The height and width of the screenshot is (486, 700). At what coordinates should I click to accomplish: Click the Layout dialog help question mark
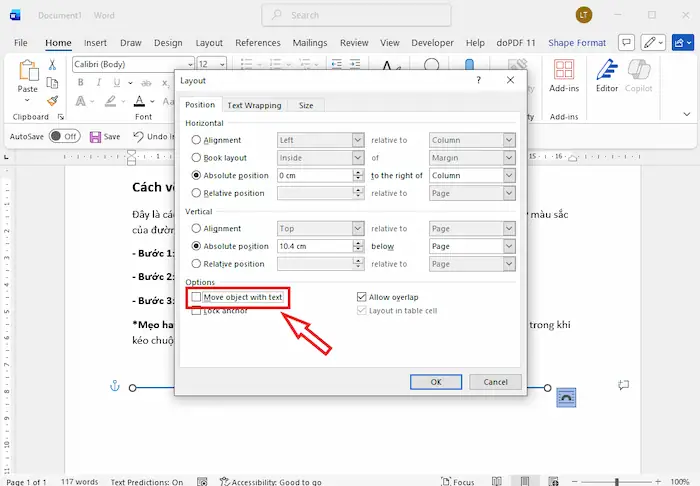pos(479,80)
